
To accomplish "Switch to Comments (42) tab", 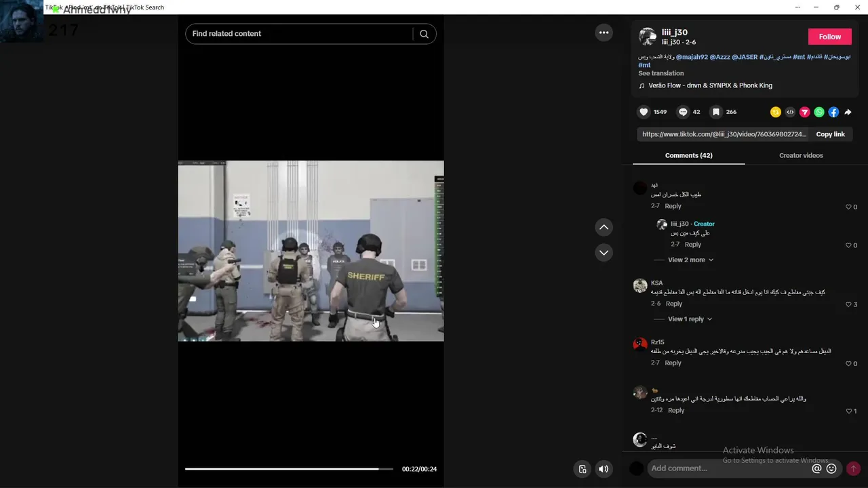I will [x=688, y=155].
